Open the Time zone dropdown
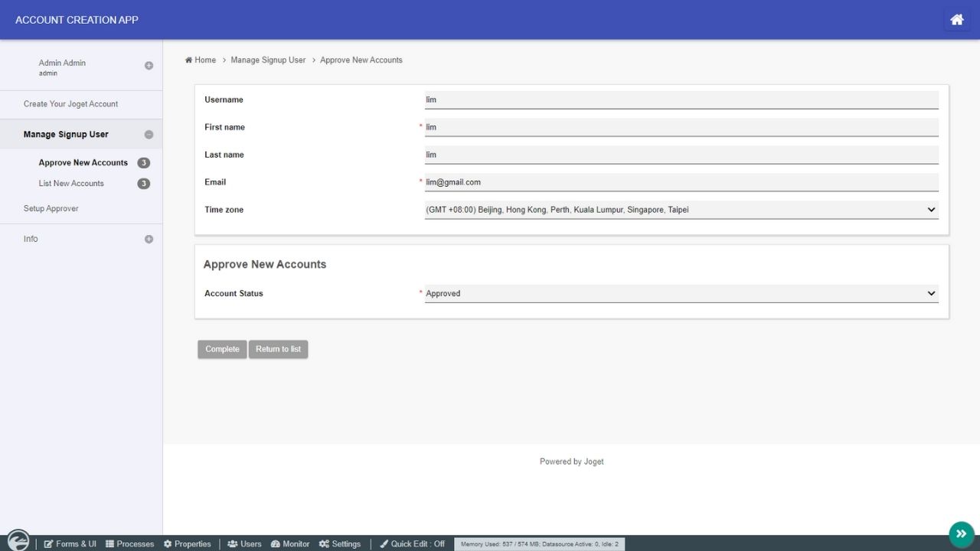The height and width of the screenshot is (551, 980). [x=681, y=210]
